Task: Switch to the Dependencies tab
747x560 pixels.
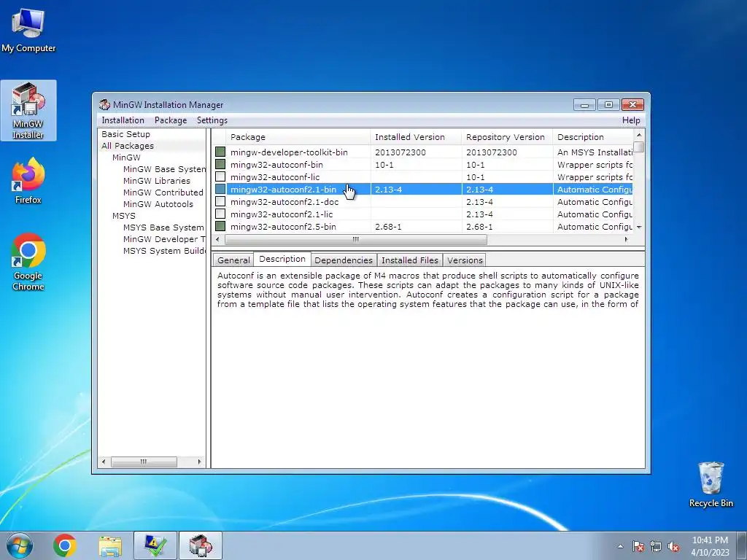Action: pos(344,260)
